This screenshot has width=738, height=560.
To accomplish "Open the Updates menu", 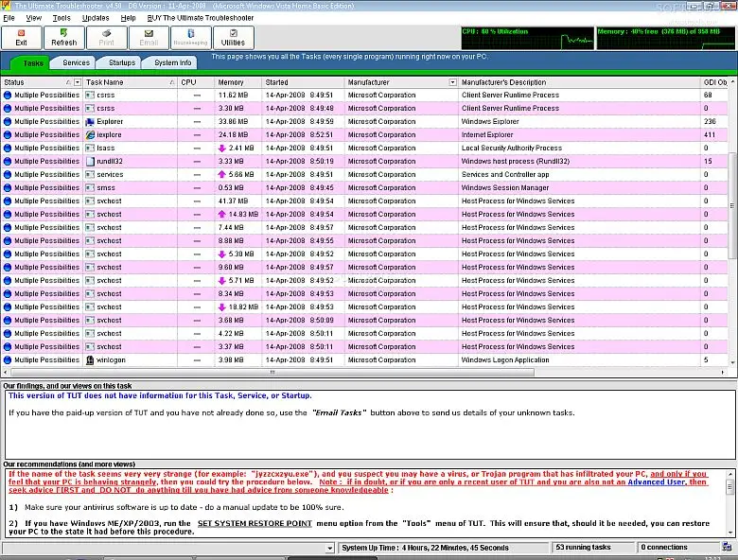I will tap(96, 18).
